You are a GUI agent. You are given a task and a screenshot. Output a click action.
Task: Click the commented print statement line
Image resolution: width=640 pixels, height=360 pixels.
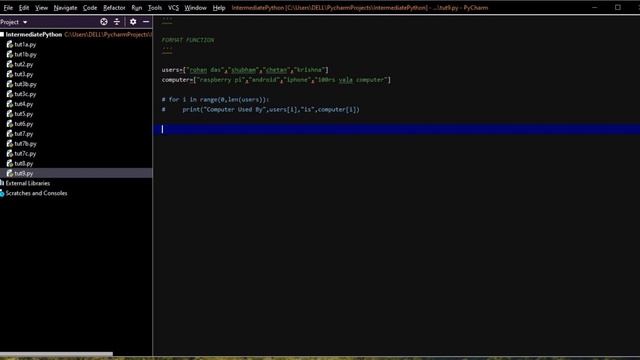click(260, 109)
